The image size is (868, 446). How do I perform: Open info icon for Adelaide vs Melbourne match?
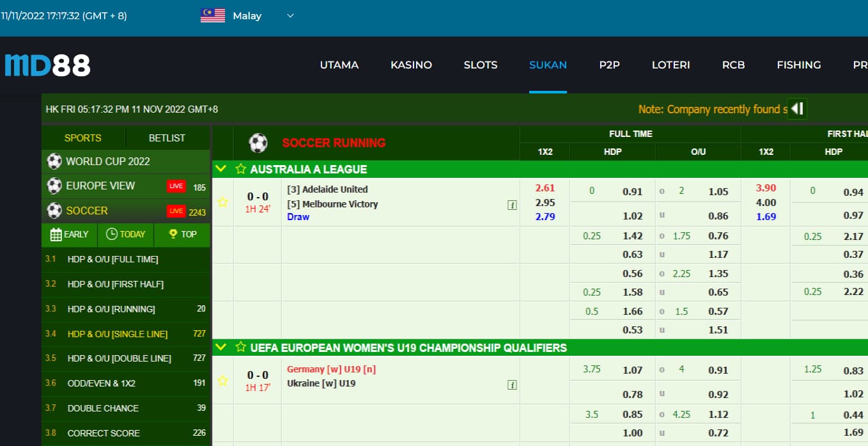point(512,205)
